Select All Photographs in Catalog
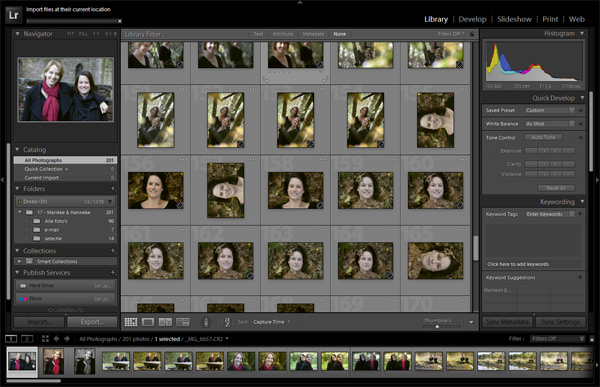Screen dimensions: 600x387 coord(65,160)
